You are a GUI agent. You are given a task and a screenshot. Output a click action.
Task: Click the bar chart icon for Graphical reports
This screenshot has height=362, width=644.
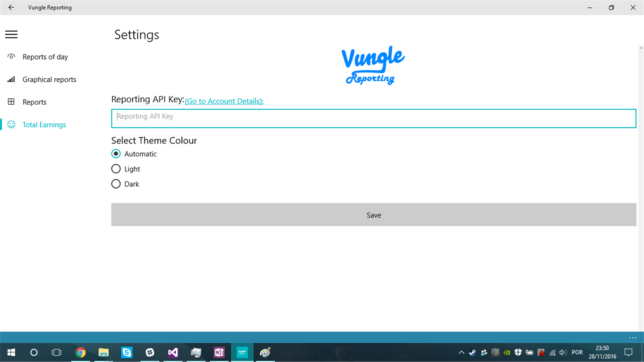coord(11,80)
